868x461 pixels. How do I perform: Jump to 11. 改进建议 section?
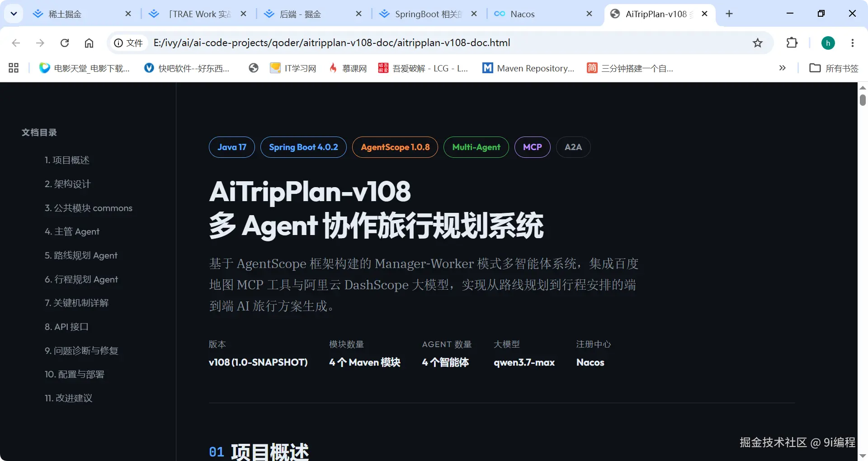tap(68, 399)
